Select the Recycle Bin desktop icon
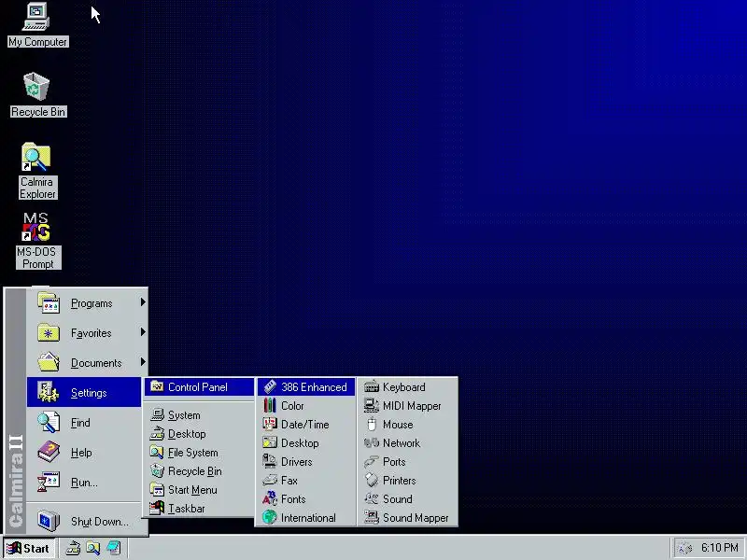 [x=37, y=94]
